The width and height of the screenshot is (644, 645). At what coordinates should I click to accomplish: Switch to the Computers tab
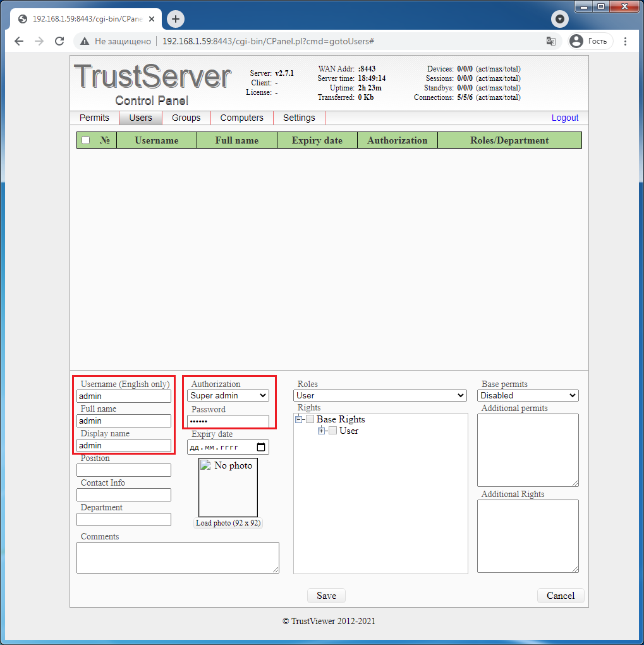pyautogui.click(x=242, y=118)
